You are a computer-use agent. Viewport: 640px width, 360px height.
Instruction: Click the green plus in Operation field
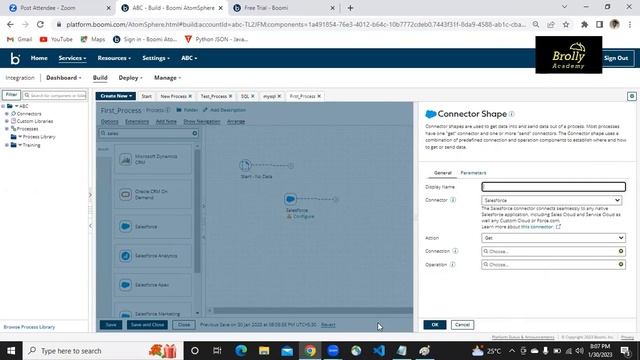[x=621, y=264]
